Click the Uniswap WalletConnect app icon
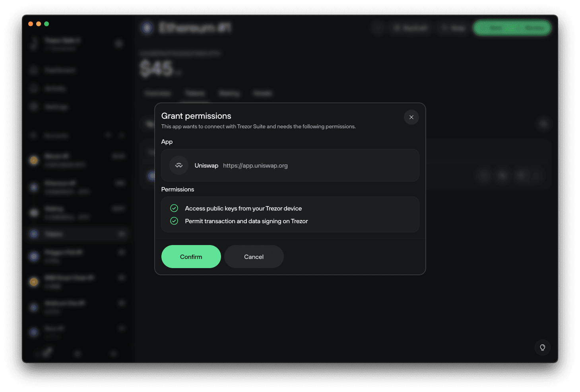 point(179,165)
